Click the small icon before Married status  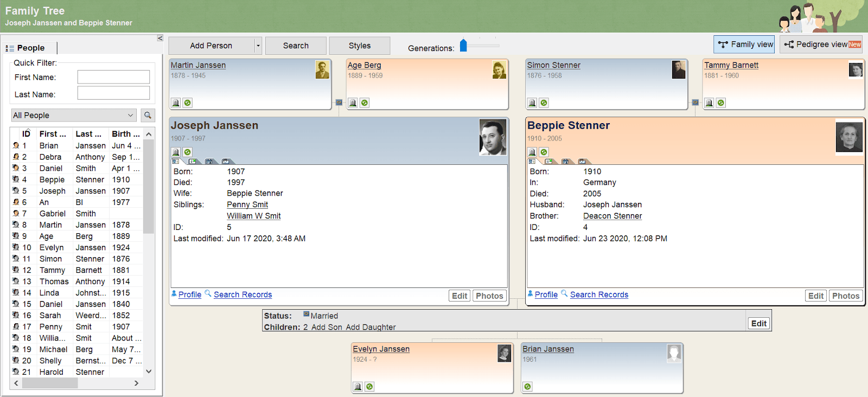[306, 314]
